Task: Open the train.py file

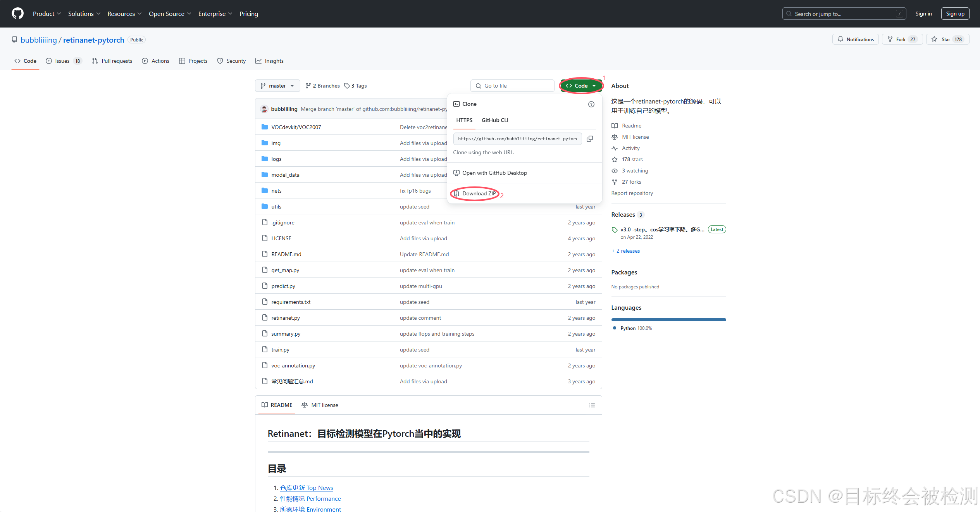Action: (280, 350)
